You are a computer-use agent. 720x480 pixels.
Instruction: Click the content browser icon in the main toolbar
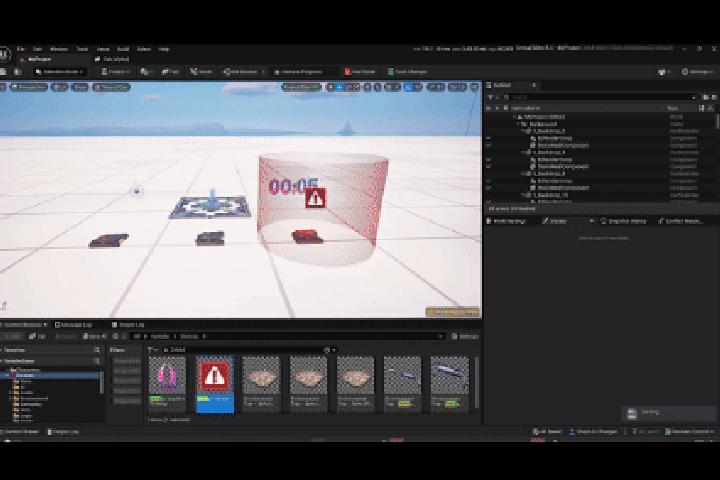click(x=18, y=72)
